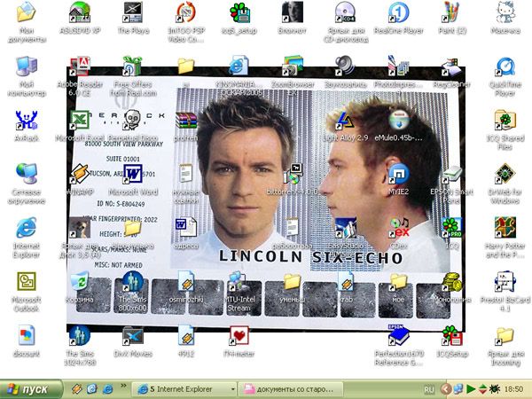This screenshot has width=532, height=399.
Task: Select DrWeb for Windows icon
Action: 505,174
